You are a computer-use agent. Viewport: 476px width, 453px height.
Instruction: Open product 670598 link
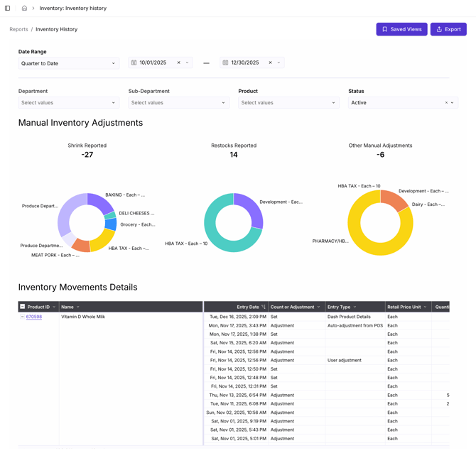pyautogui.click(x=34, y=317)
